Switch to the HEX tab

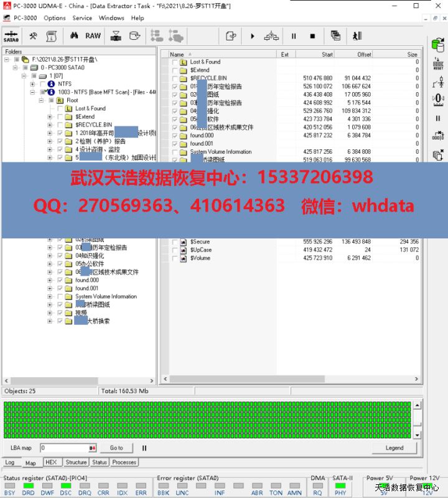[x=51, y=463]
